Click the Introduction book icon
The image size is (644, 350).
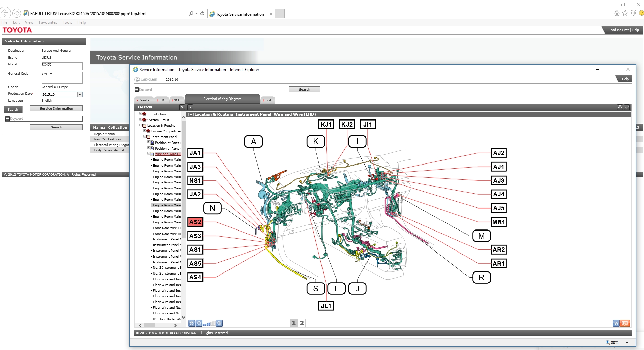[x=144, y=114]
